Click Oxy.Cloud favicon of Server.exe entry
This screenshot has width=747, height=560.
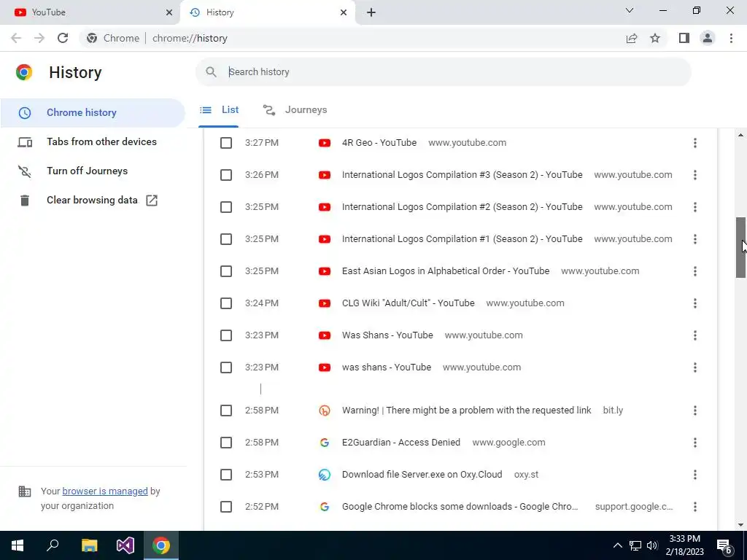click(325, 475)
